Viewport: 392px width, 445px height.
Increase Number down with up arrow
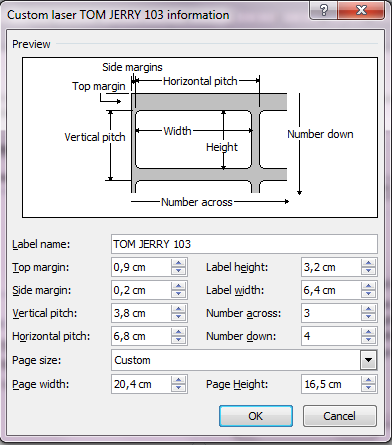pos(368,332)
